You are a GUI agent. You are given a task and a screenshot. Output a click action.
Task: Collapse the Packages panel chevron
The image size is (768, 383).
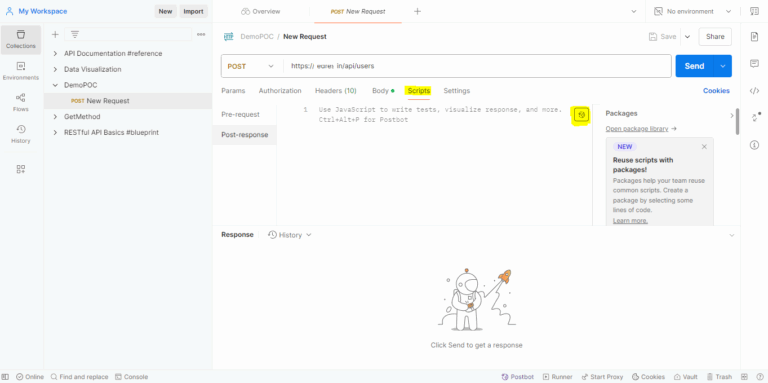click(732, 116)
